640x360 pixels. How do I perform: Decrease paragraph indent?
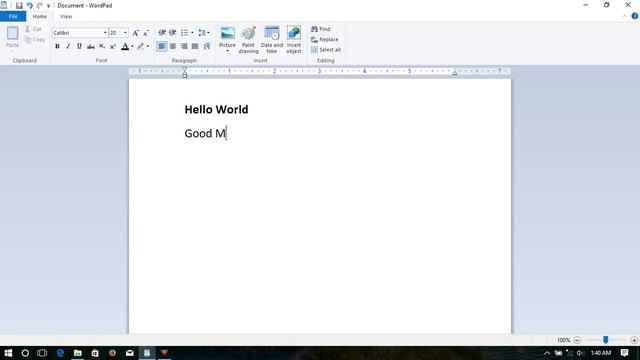click(x=162, y=33)
